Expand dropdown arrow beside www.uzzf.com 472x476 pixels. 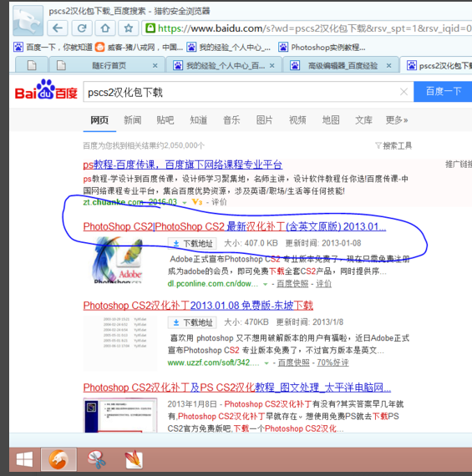(x=266, y=363)
